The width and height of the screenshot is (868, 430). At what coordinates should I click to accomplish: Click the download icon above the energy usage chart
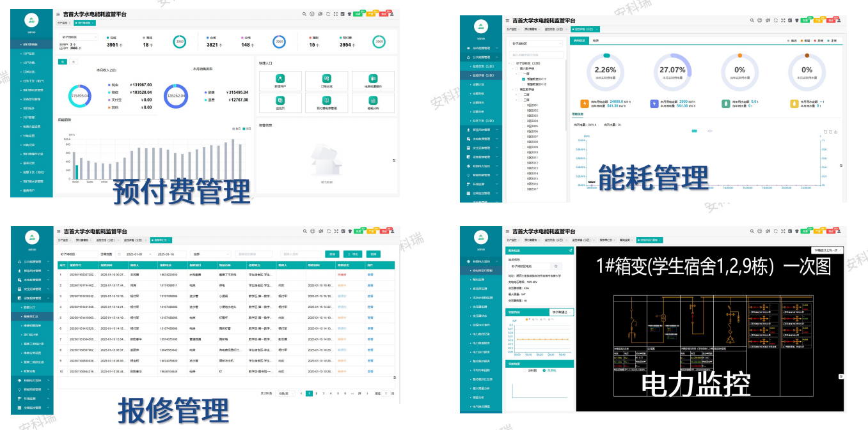pos(836,132)
